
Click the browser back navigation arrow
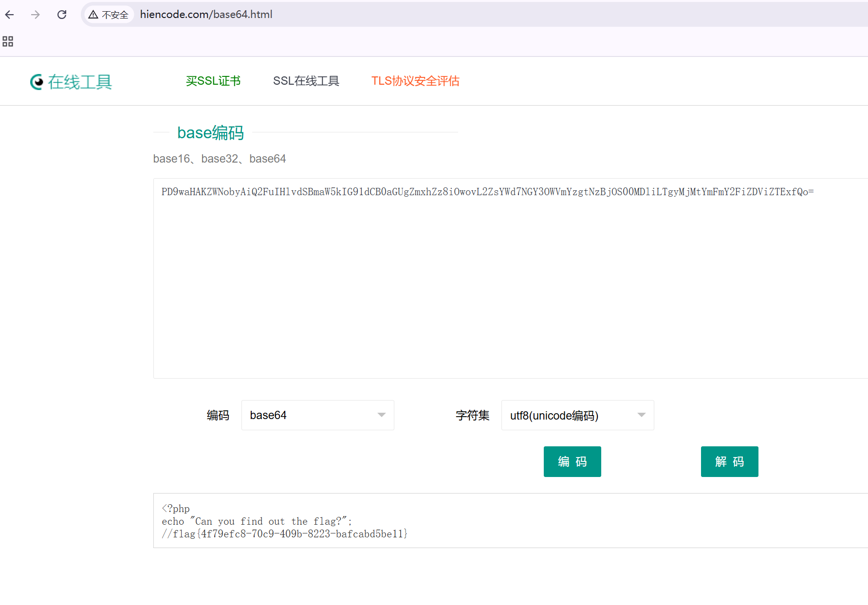click(x=9, y=15)
